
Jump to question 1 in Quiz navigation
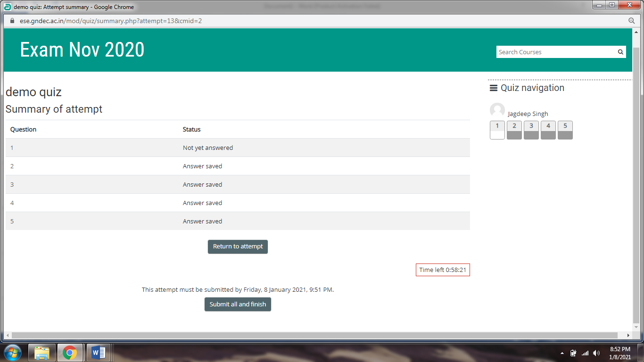click(x=497, y=130)
